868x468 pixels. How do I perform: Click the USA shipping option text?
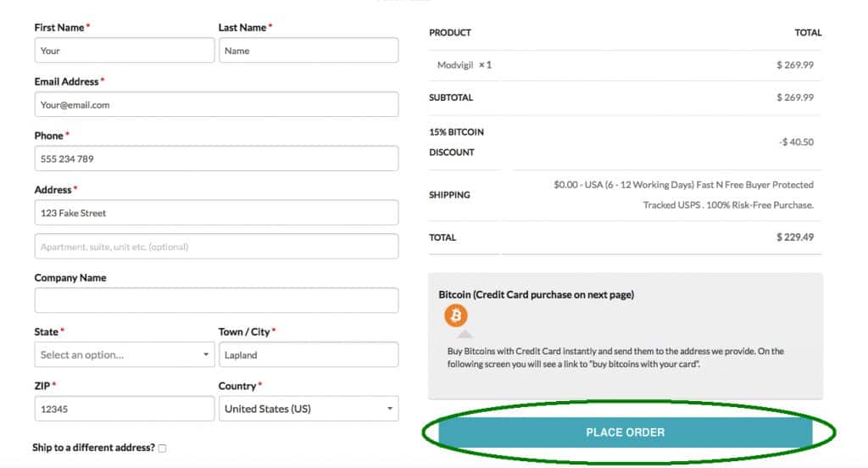coord(683,194)
